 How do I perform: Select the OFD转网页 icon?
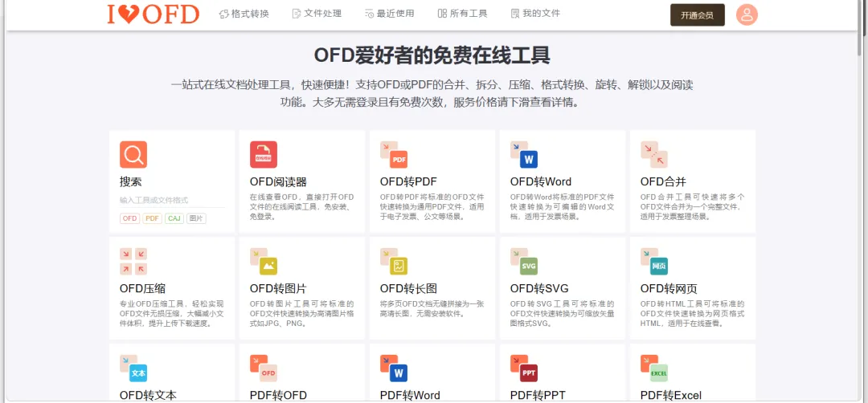pyautogui.click(x=653, y=261)
